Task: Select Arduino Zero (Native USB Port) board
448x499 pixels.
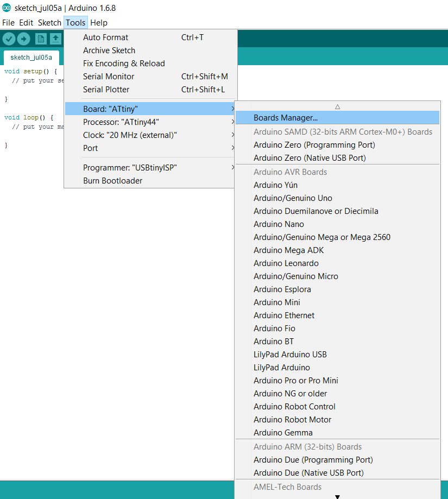Action: [x=338, y=158]
